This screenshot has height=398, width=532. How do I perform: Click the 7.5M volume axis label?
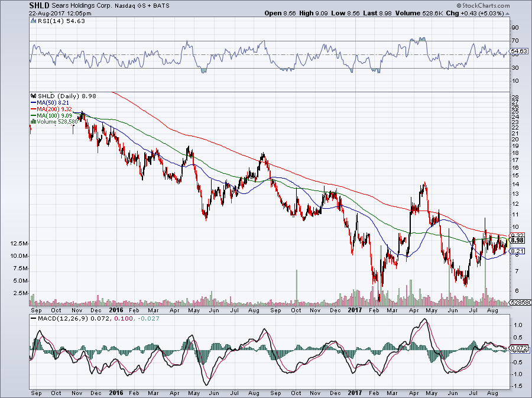[x=20, y=268]
